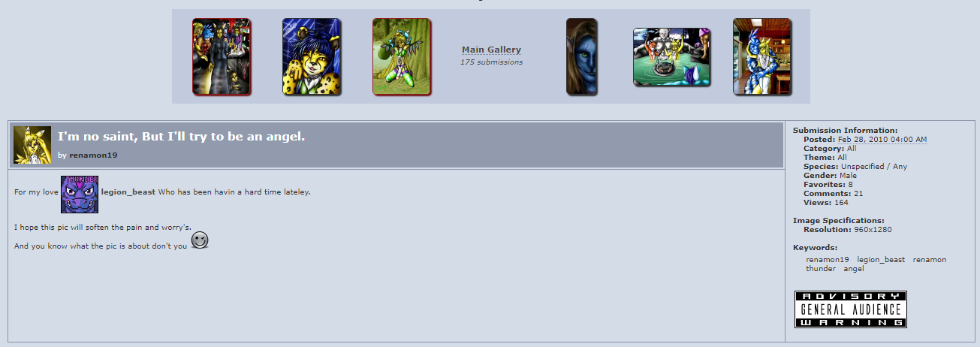
Task: Open the poker table group thumbnail
Action: click(x=672, y=58)
